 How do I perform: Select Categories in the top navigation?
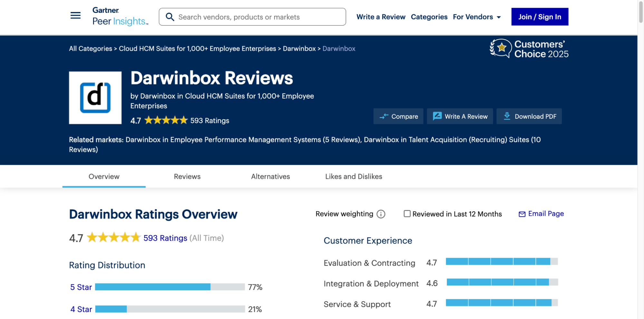(429, 17)
